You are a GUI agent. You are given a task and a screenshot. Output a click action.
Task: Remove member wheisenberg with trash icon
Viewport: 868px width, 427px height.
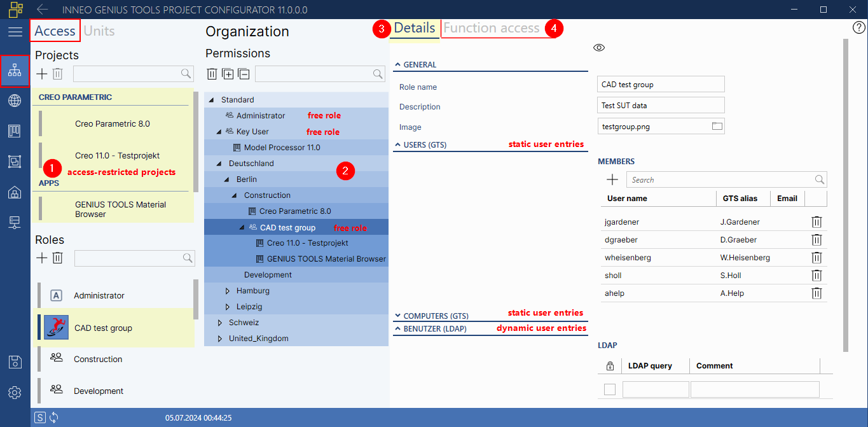click(817, 258)
